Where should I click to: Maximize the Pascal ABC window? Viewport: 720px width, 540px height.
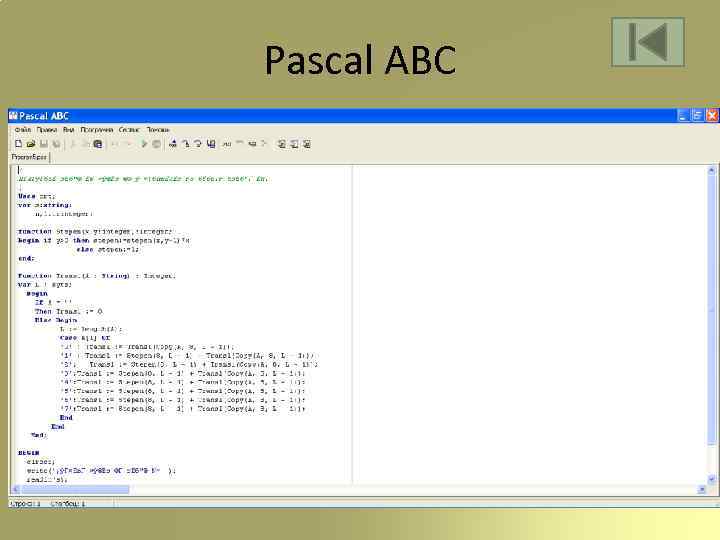[697, 116]
